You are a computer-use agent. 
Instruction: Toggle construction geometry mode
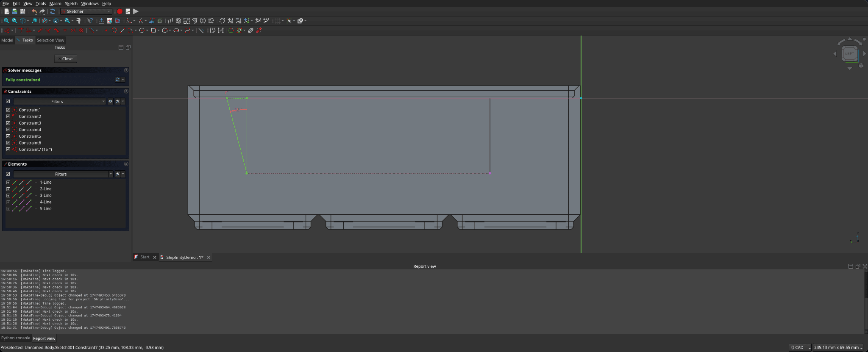tap(201, 30)
